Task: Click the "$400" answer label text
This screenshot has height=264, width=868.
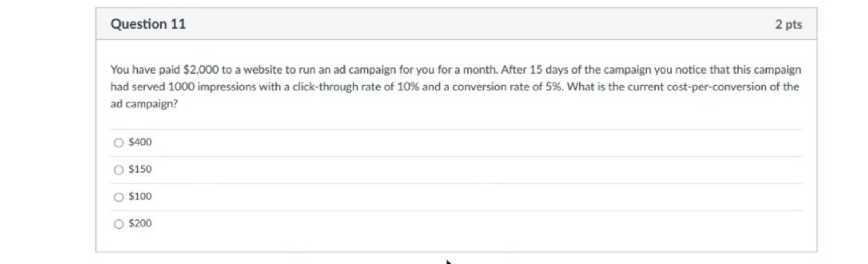Action: pyautogui.click(x=140, y=142)
